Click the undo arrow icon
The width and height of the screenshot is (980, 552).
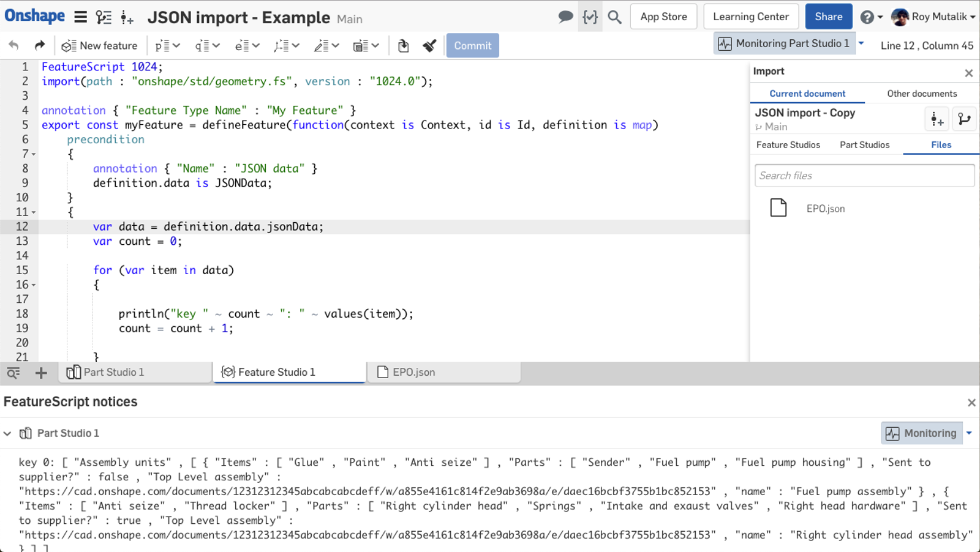point(13,45)
